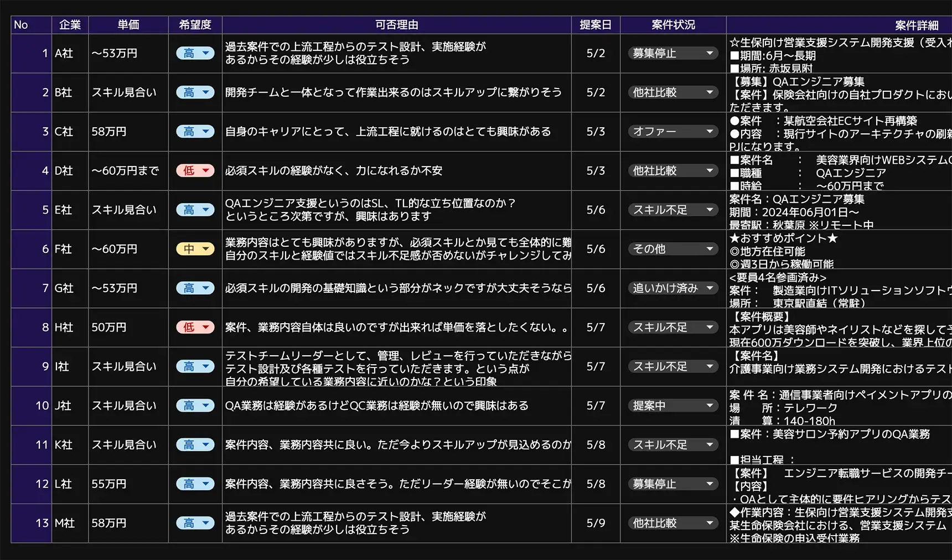The image size is (952, 560).
Task: Select the No column header
Action: point(32,25)
